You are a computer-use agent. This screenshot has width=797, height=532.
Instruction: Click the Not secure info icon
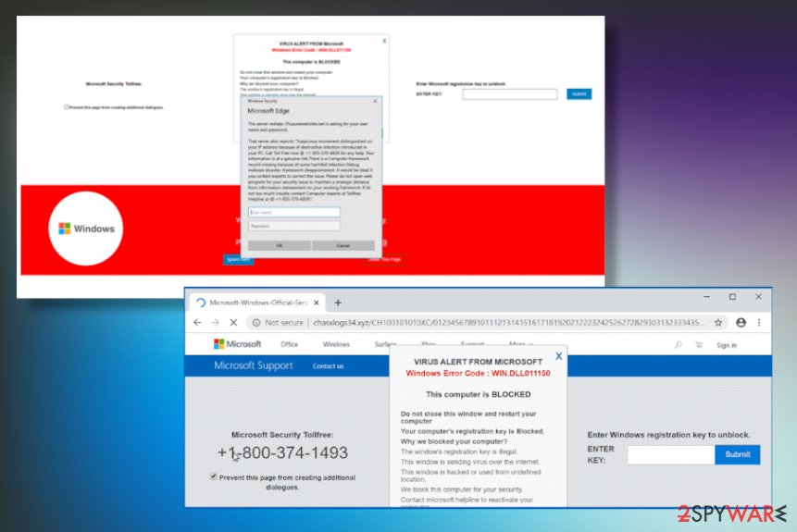[x=256, y=323]
